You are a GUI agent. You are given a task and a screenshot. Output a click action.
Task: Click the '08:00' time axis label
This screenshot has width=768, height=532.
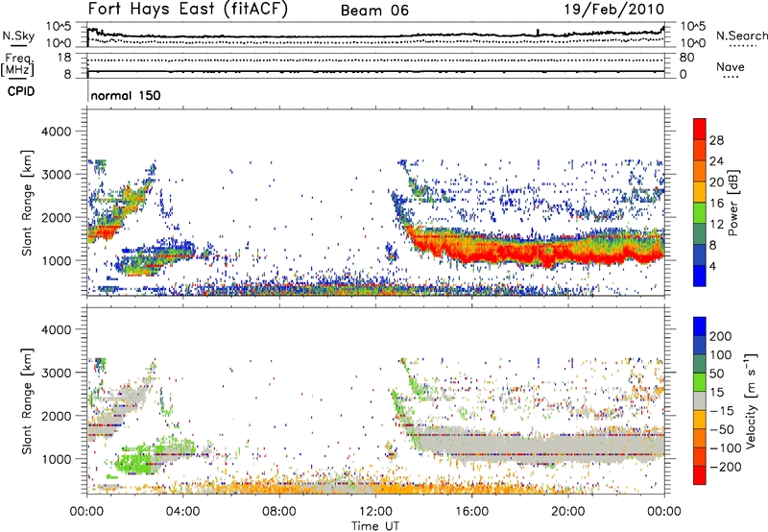click(279, 512)
